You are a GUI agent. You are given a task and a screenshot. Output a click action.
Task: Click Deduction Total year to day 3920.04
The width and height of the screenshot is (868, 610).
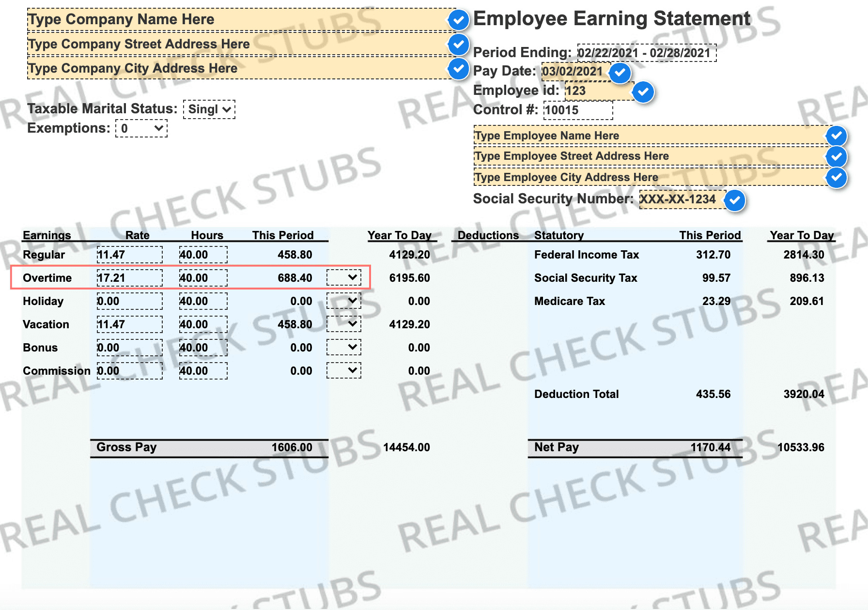[804, 394]
